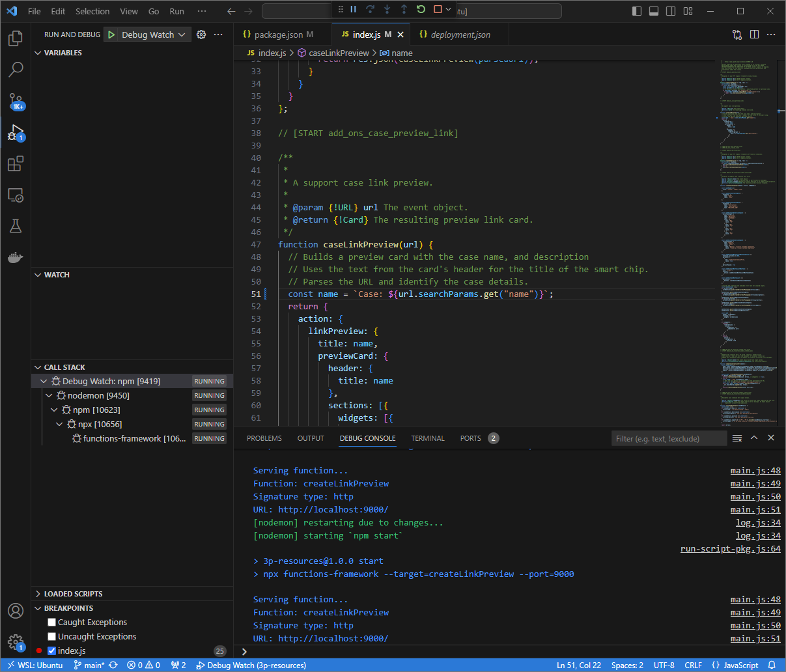Open the Testing view
Image resolution: width=786 pixels, height=672 pixels.
tap(16, 225)
